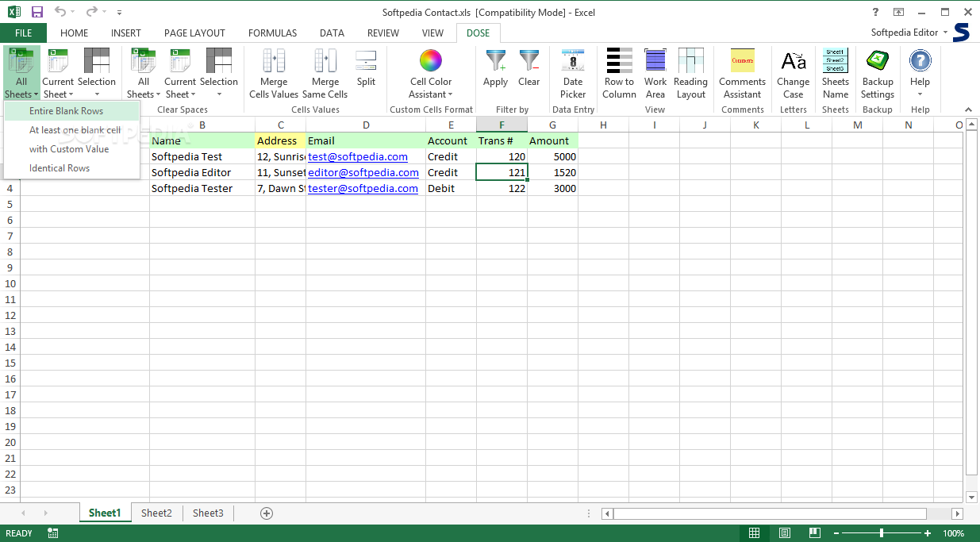Click the Excel Help question mark in title bar

[x=876, y=12]
